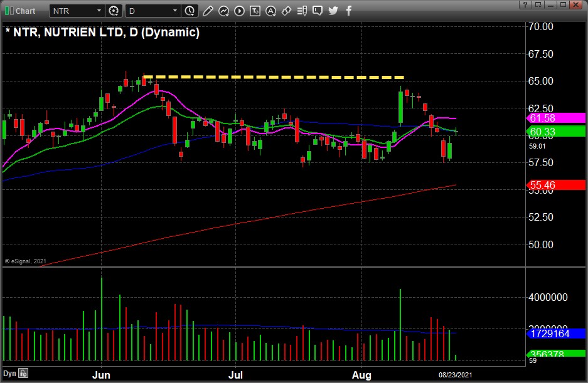Image resolution: width=588 pixels, height=383 pixels.
Task: Select the pencil drawing tool
Action: pyautogui.click(x=208, y=11)
